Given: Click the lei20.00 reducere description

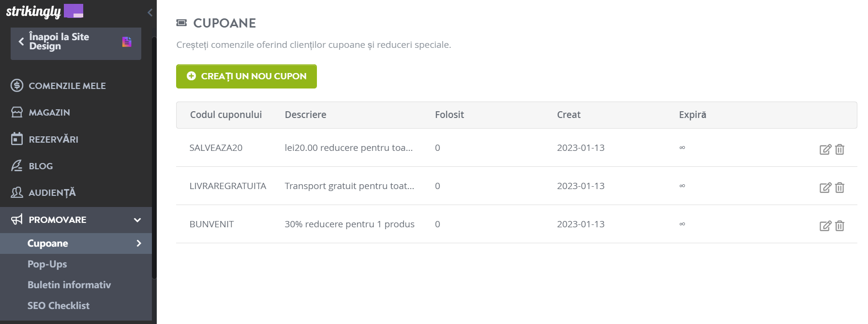Looking at the screenshot, I should coord(348,147).
